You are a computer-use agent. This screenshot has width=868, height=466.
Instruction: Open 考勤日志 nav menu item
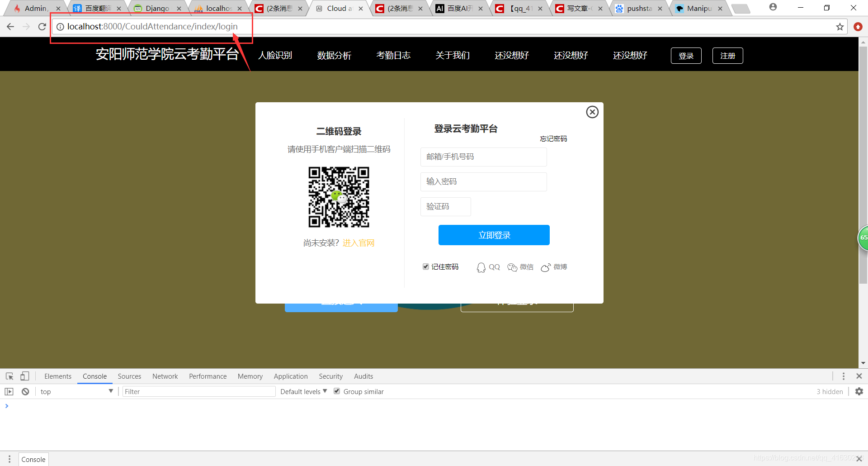393,55
